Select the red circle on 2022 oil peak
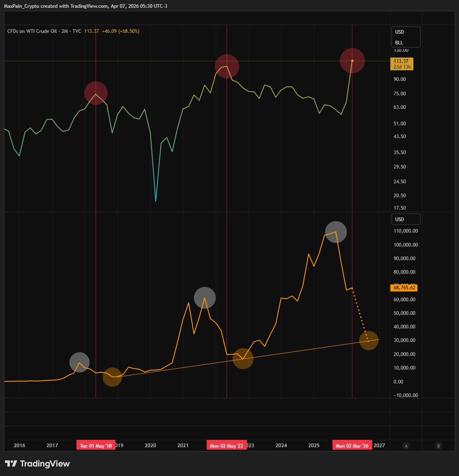 (x=227, y=67)
